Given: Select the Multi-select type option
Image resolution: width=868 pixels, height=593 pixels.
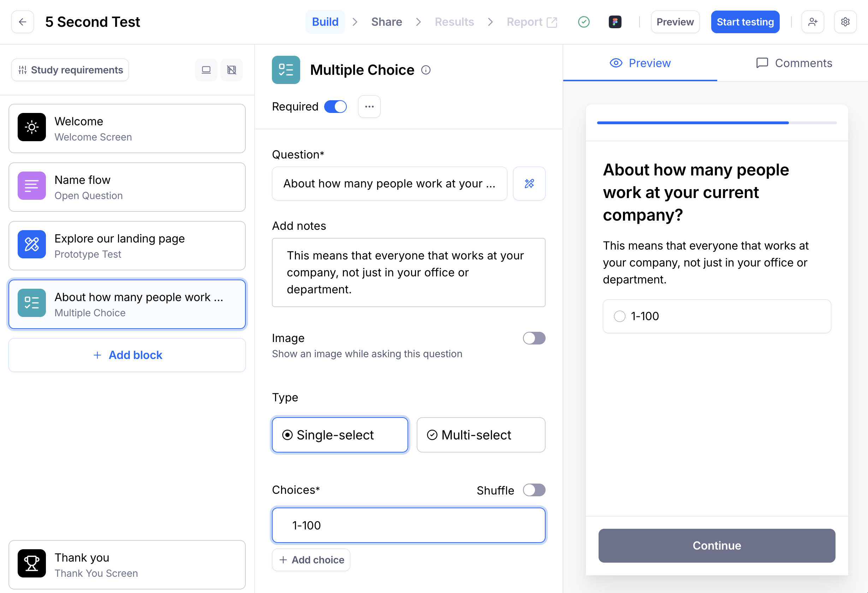Looking at the screenshot, I should (x=481, y=435).
